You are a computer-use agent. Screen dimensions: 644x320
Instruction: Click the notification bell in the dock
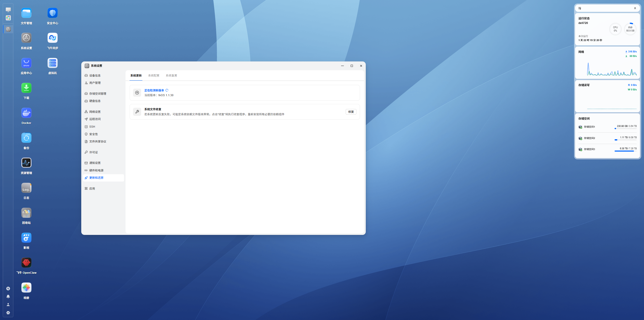8,296
